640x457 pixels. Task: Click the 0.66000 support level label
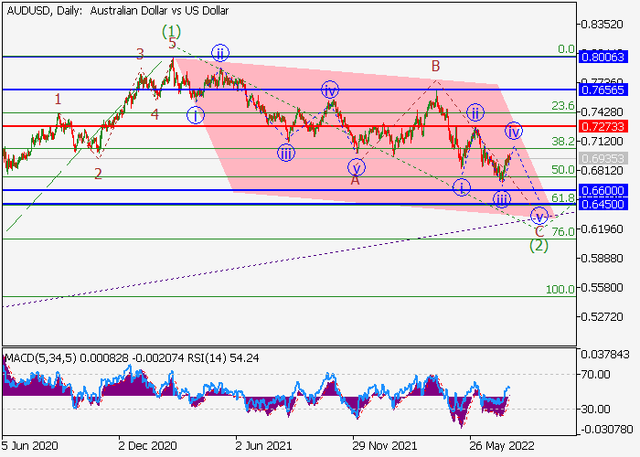point(602,190)
